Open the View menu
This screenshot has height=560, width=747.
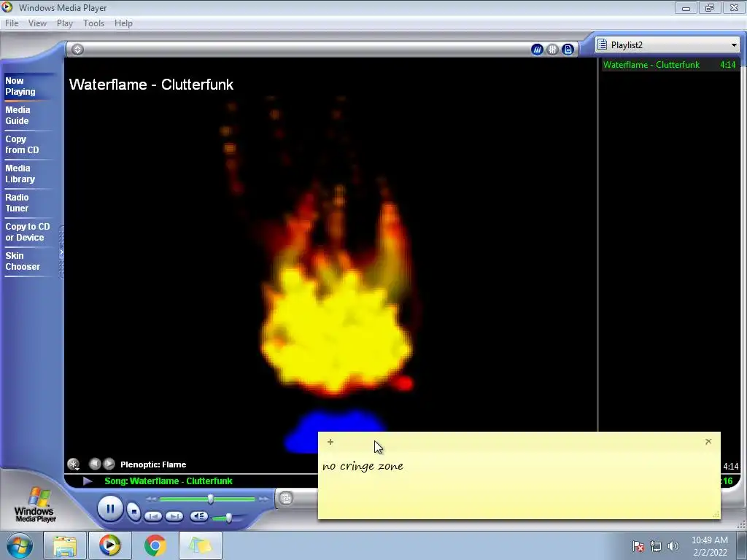[37, 23]
